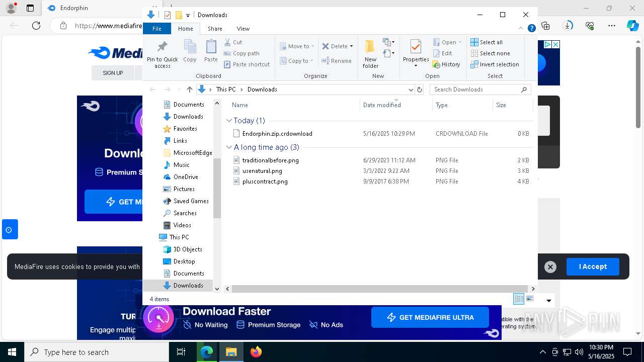The width and height of the screenshot is (644, 362).
Task: Select traditionalbefore.png file
Action: click(x=270, y=160)
